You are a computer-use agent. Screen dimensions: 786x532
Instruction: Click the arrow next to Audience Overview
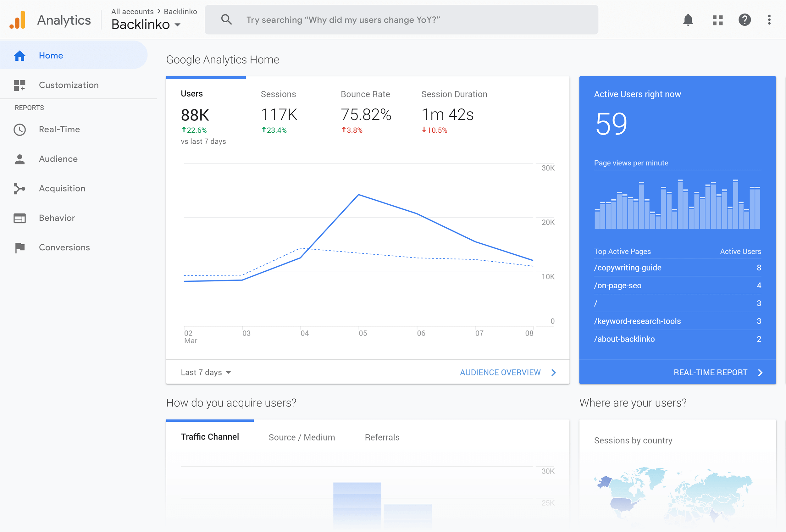pyautogui.click(x=554, y=372)
